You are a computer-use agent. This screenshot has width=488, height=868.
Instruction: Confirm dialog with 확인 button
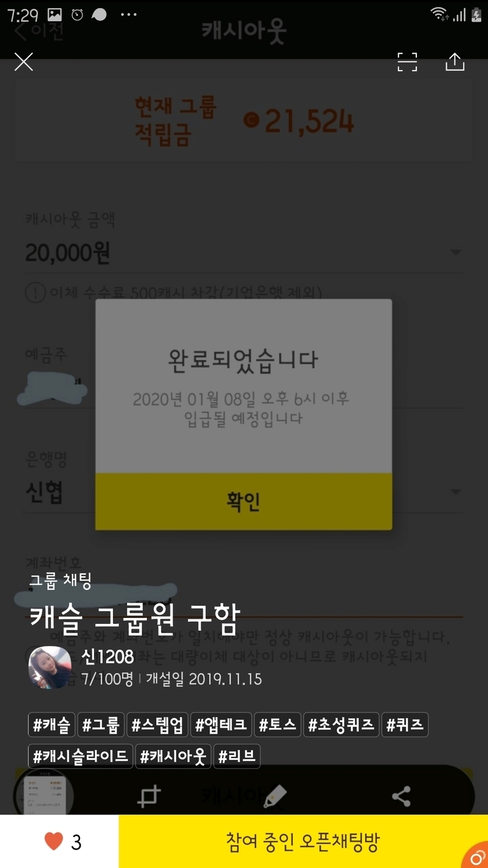[x=243, y=501]
